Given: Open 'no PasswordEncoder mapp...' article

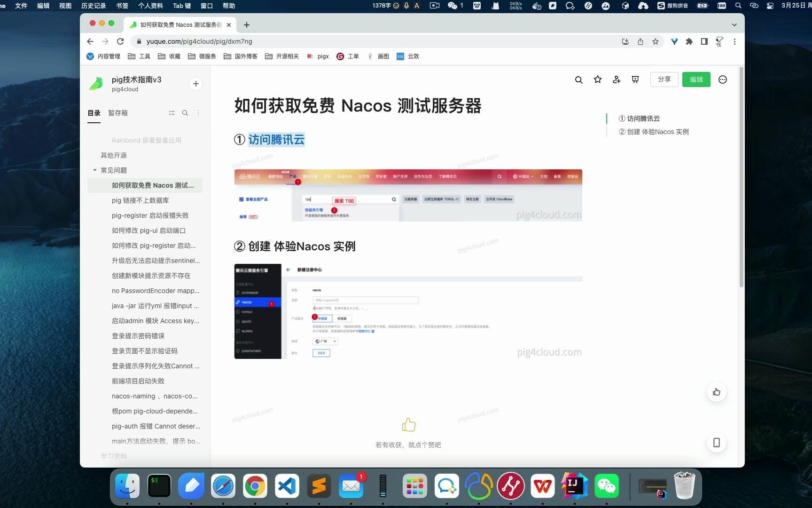Looking at the screenshot, I should [155, 291].
